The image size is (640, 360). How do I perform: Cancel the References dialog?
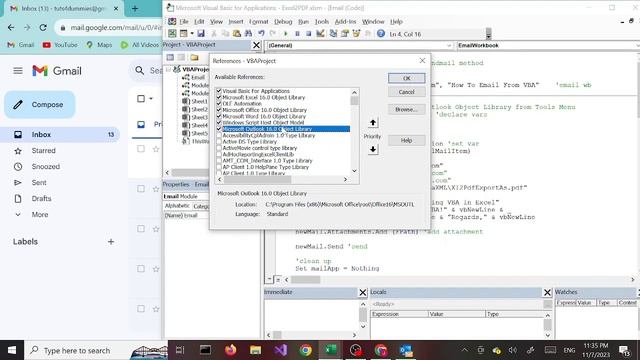[x=407, y=92]
